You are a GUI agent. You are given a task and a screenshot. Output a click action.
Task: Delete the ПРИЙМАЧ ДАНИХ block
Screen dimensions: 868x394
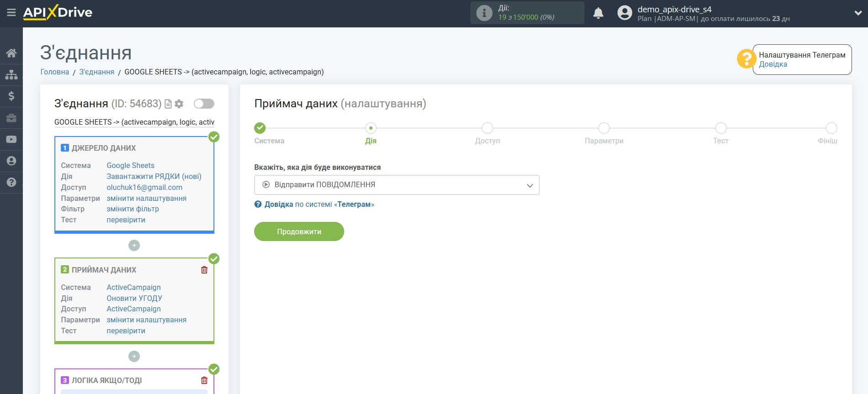pos(204,270)
